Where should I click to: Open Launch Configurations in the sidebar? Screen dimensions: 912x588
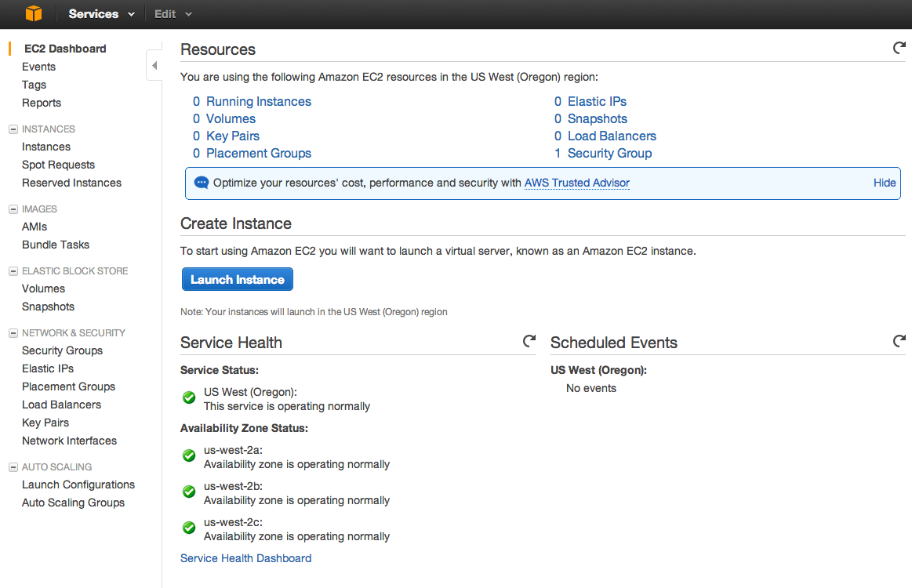tap(78, 485)
